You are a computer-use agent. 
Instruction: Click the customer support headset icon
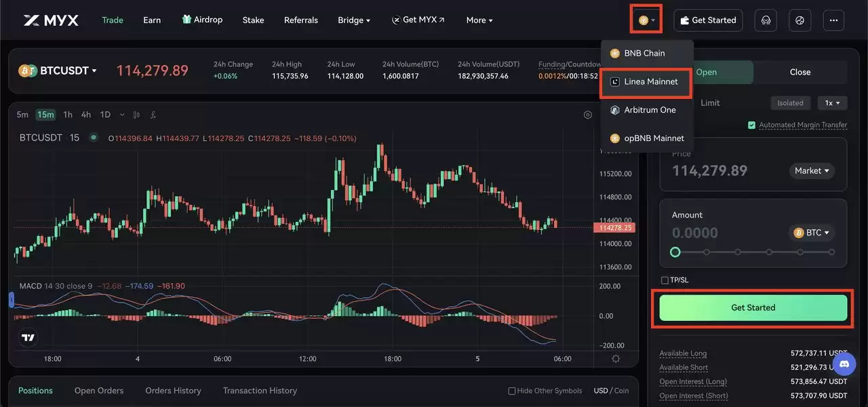pos(766,20)
